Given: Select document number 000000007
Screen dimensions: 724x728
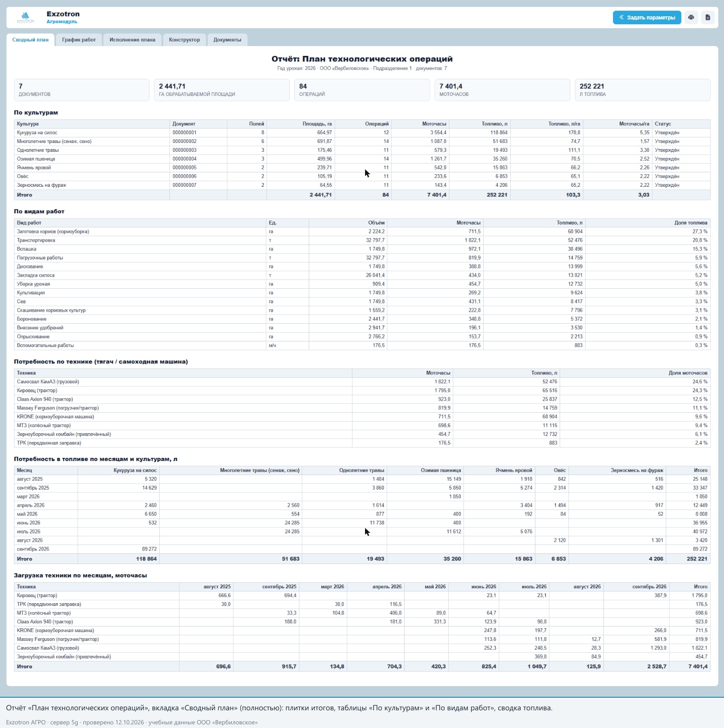Looking at the screenshot, I should coord(184,185).
